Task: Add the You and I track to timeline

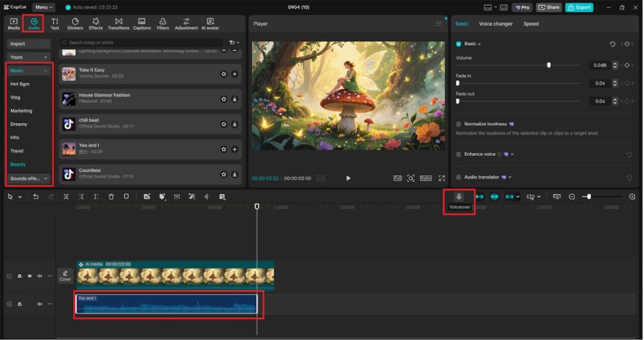Action: [235, 149]
